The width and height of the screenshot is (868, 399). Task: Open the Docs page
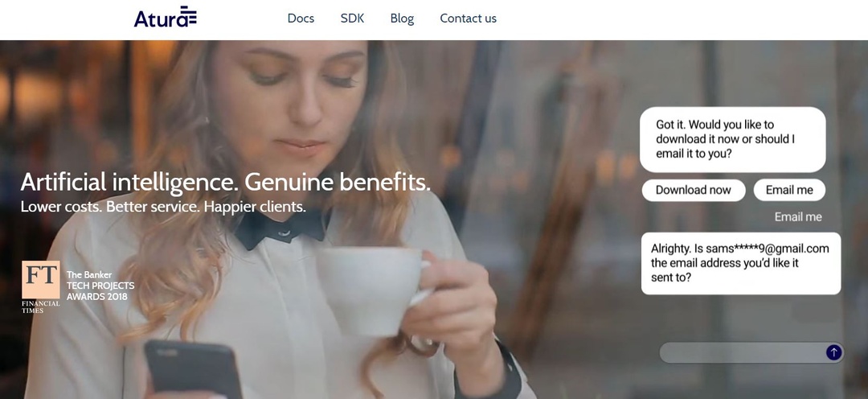[301, 19]
